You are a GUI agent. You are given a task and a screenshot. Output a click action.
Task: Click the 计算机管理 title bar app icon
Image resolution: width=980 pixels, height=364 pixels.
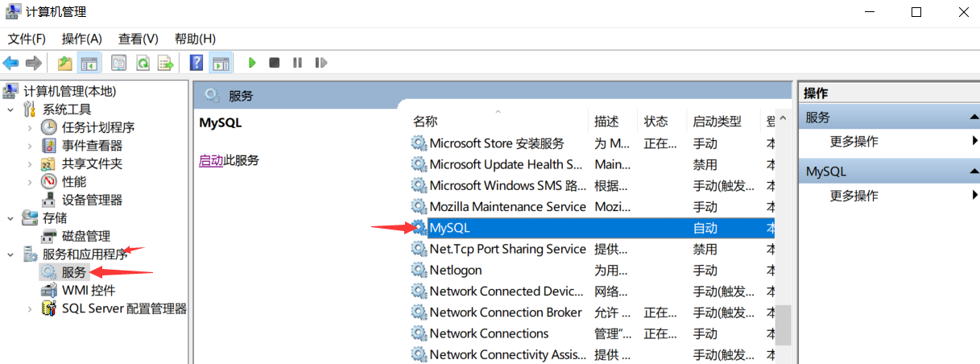(12, 12)
